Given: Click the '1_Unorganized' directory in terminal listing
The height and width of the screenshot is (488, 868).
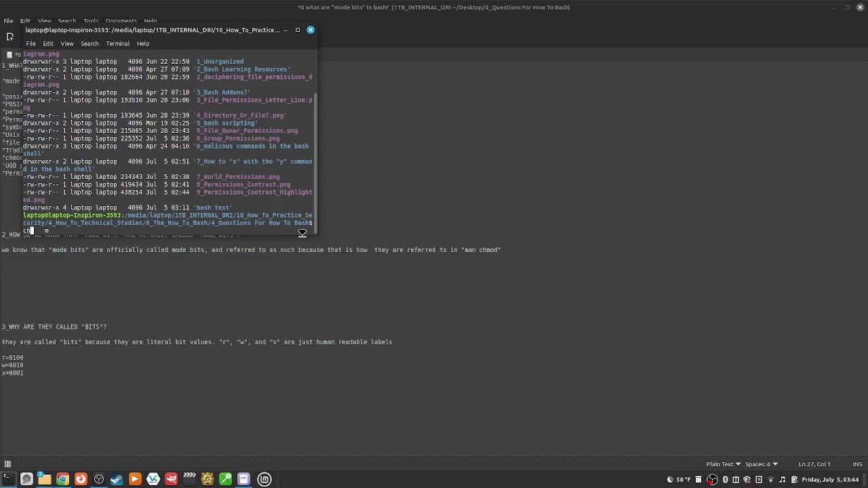Looking at the screenshot, I should [x=220, y=62].
